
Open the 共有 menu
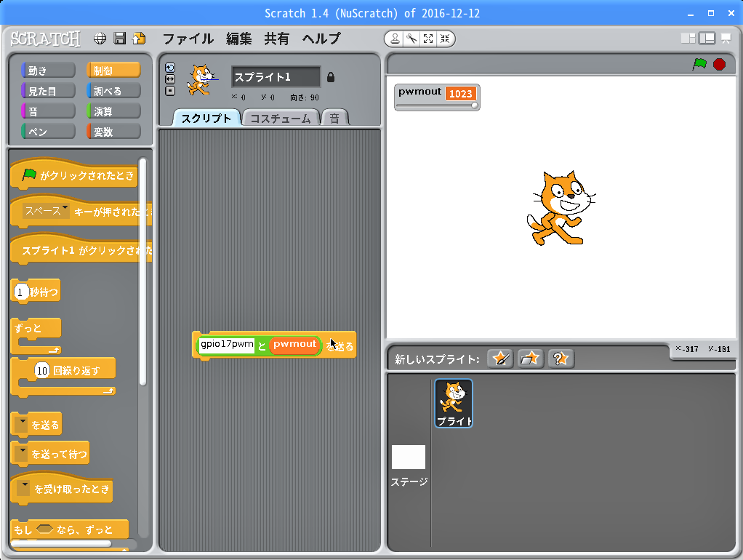point(277,39)
